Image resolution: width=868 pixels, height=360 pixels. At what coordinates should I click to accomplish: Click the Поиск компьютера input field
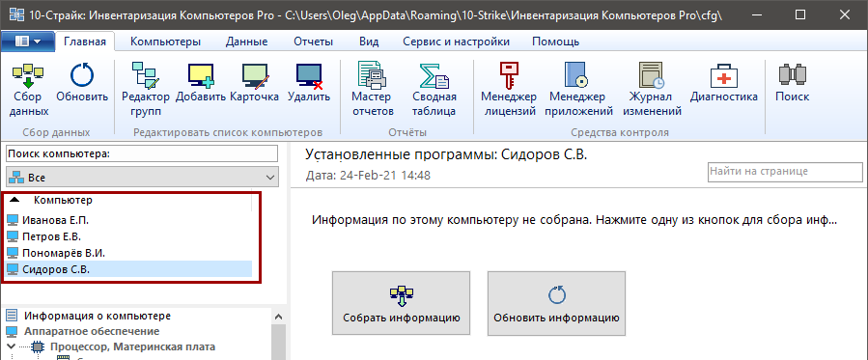point(142,153)
